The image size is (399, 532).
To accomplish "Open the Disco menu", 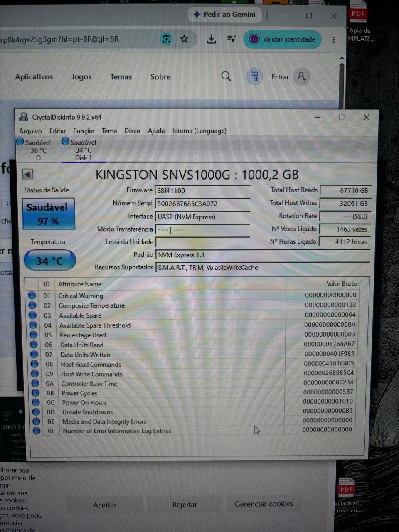I will [132, 131].
